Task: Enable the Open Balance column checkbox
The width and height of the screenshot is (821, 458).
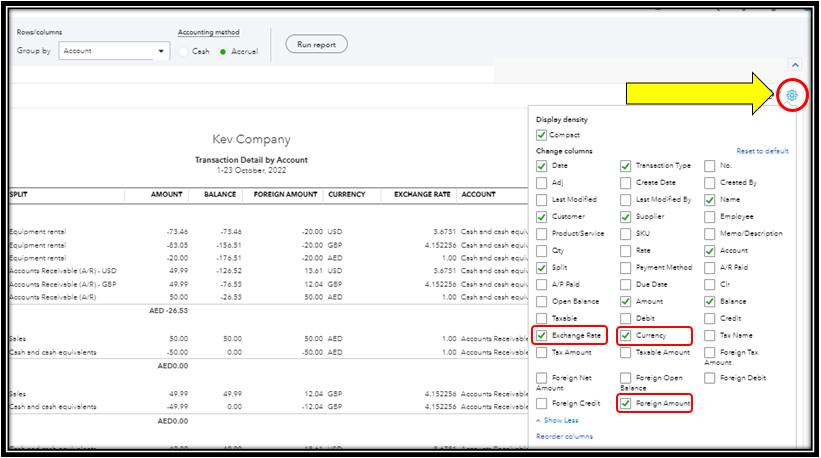Action: point(541,301)
